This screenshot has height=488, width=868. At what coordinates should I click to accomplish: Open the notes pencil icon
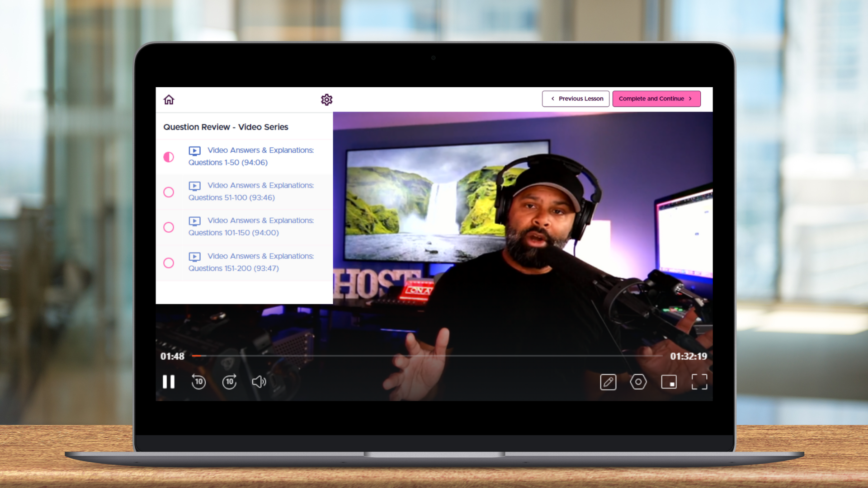[x=608, y=382]
